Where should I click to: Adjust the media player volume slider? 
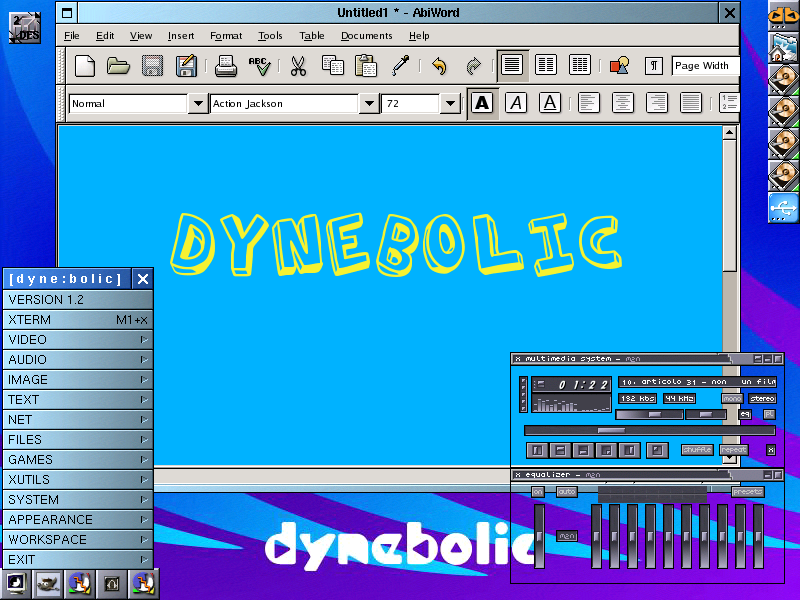[x=649, y=414]
